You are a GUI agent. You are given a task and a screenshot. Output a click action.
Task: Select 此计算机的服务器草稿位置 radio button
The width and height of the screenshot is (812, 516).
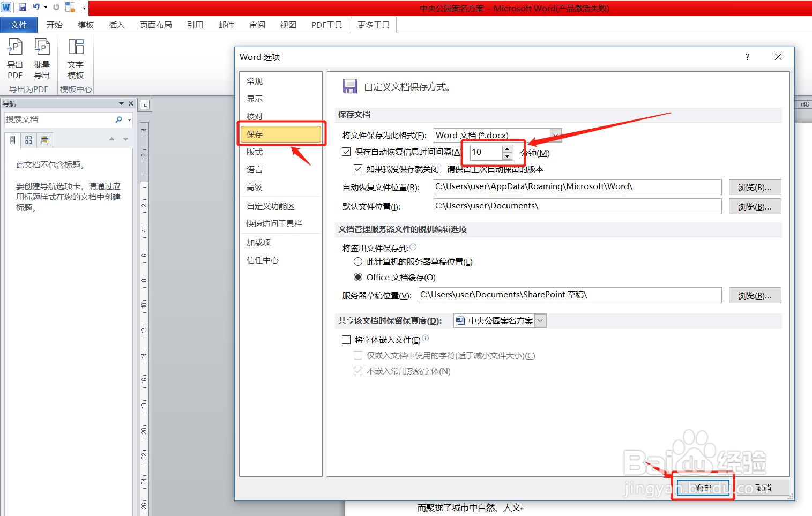358,262
